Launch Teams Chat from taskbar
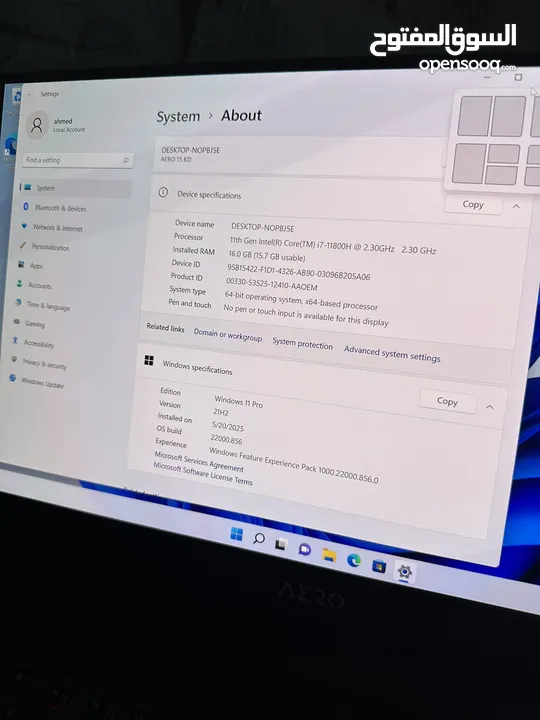 [x=304, y=549]
